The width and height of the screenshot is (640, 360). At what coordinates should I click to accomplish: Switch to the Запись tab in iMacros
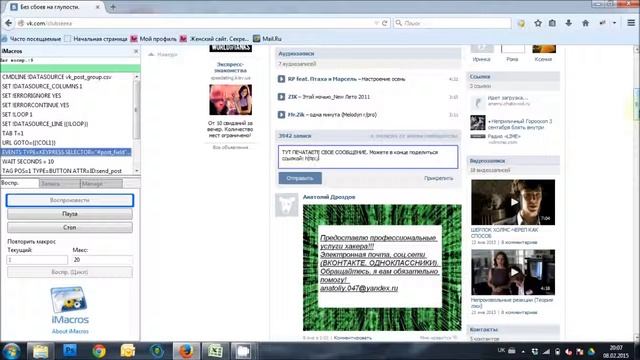[x=60, y=184]
